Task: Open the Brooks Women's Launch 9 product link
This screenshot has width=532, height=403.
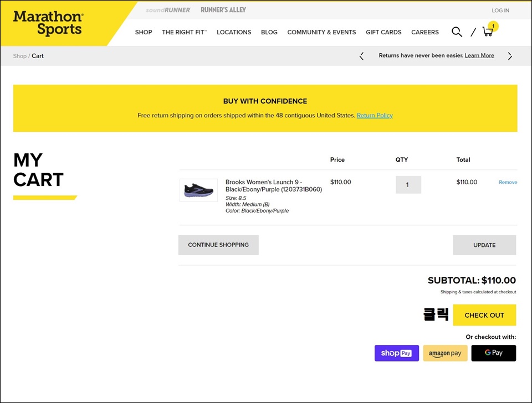Action: tap(273, 186)
